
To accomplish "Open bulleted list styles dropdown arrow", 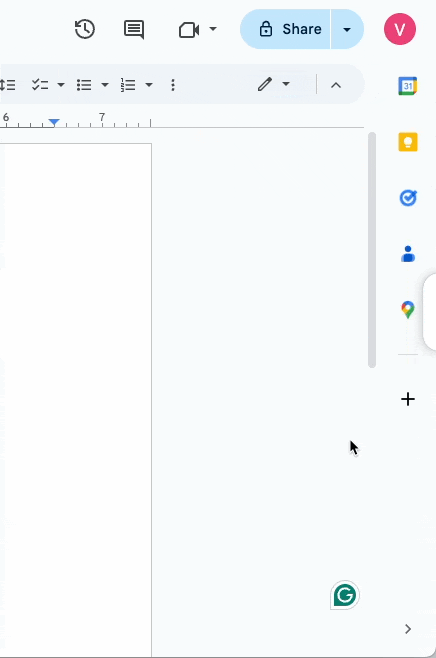I will [105, 85].
